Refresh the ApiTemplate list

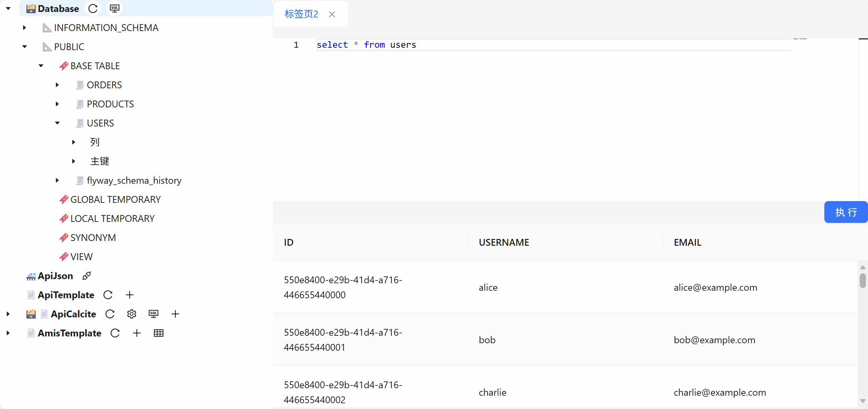[108, 295]
